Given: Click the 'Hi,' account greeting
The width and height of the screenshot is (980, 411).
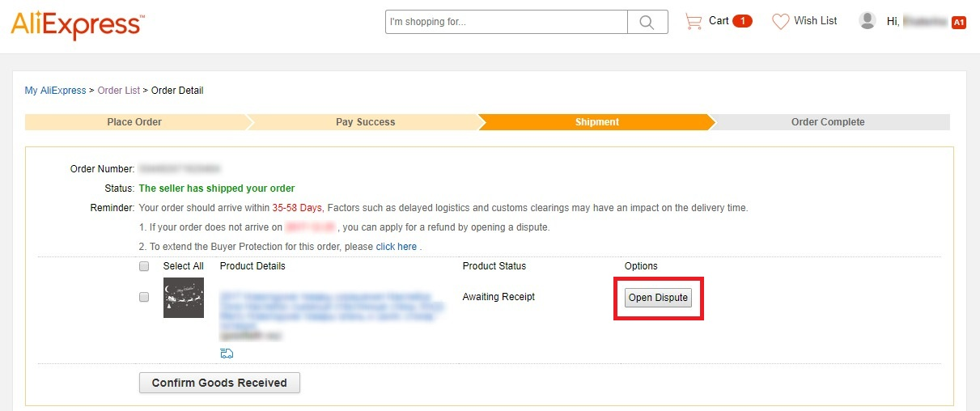Looking at the screenshot, I should point(893,22).
